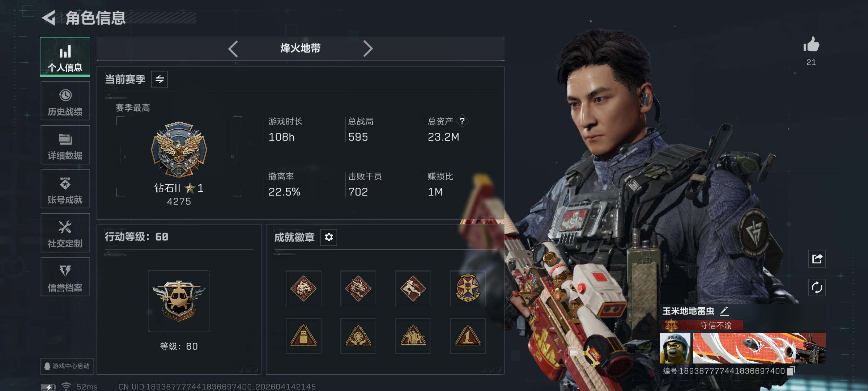The height and width of the screenshot is (391, 868).
Task: Open the 信誉档案 sidebar tab
Action: pyautogui.click(x=65, y=277)
